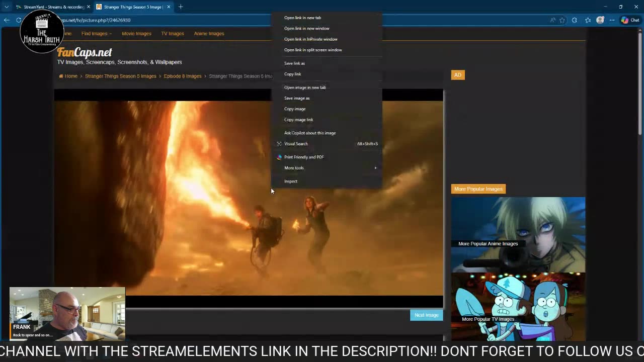Viewport: 644px width, 362px height.
Task: Close the Stranger Things Season 5 Image tab
Action: point(169,7)
